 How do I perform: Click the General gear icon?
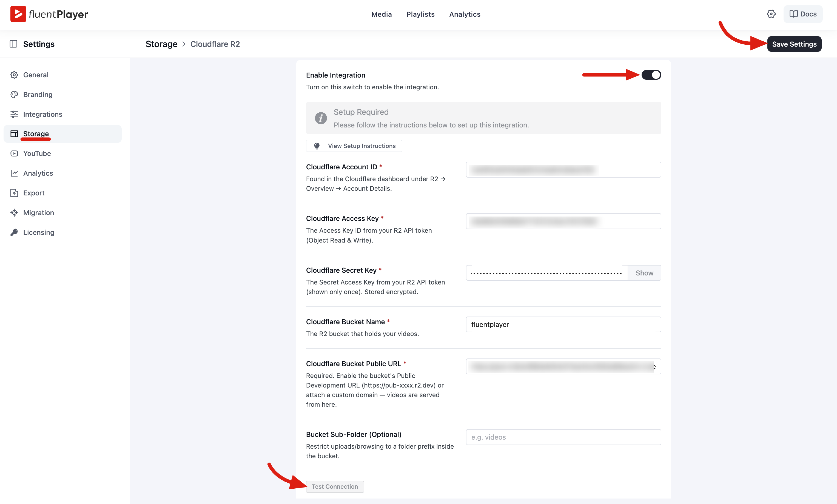click(14, 75)
